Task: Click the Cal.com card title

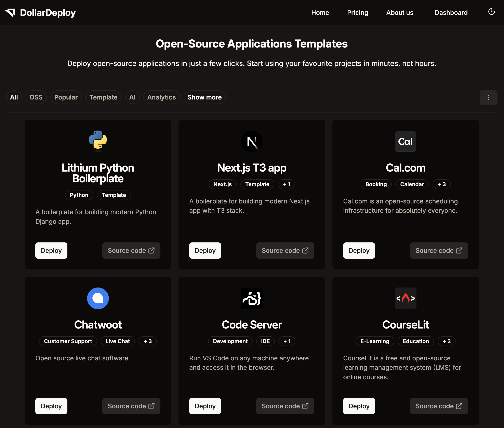Action: coord(406,168)
